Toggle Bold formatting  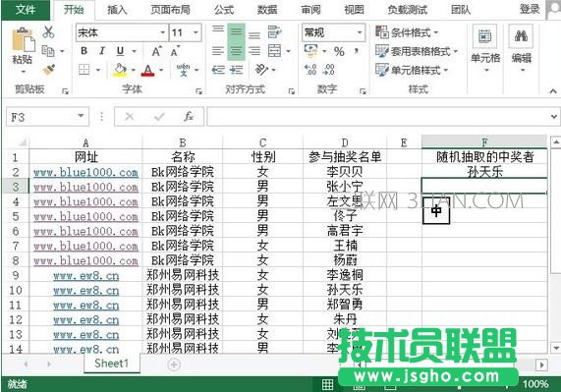click(x=84, y=51)
